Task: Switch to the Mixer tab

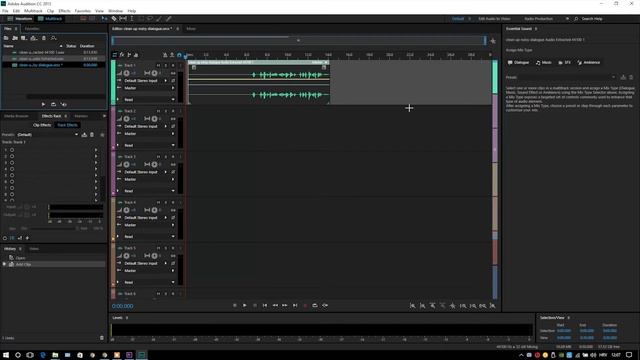Action: pyautogui.click(x=191, y=29)
